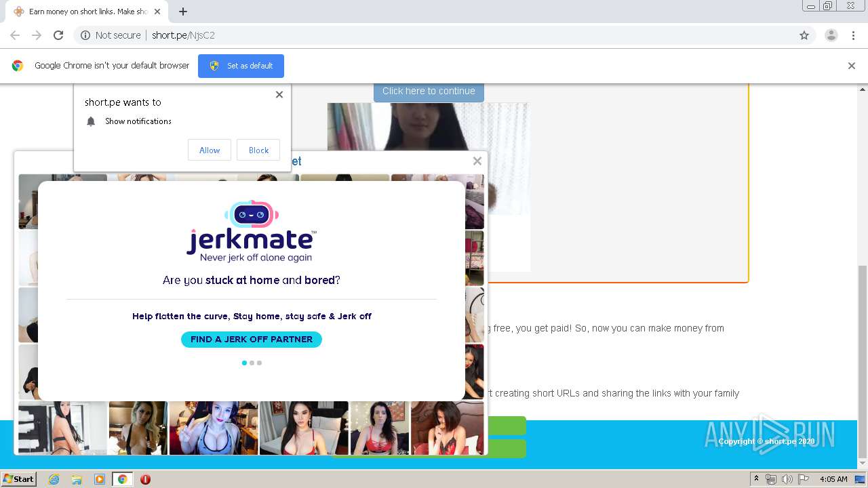Open Chrome's three-dot menu
The height and width of the screenshot is (488, 868).
click(x=853, y=35)
